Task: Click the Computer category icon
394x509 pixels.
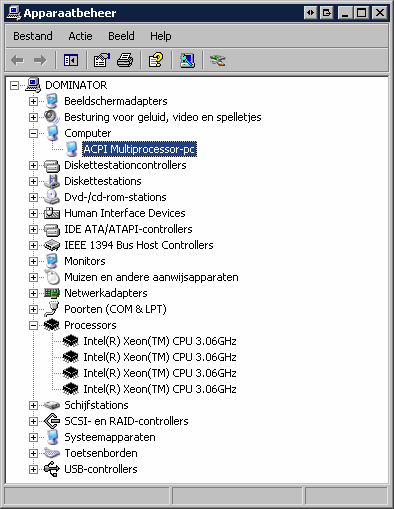Action: [52, 133]
